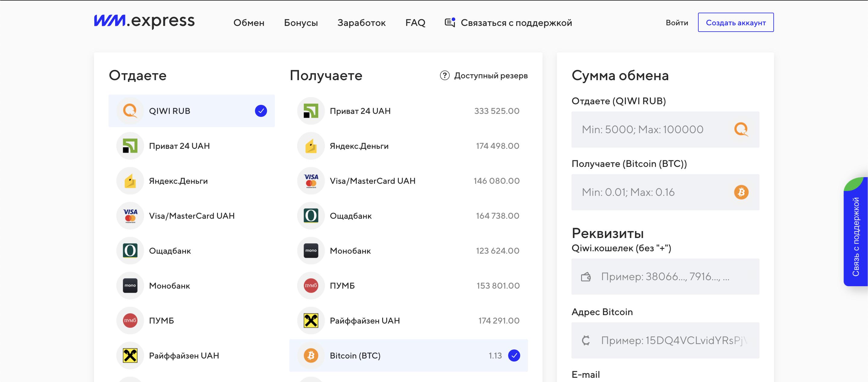Select Visa/MasterCard UAH in Получаете list
The width and height of the screenshot is (868, 382).
[x=372, y=181]
